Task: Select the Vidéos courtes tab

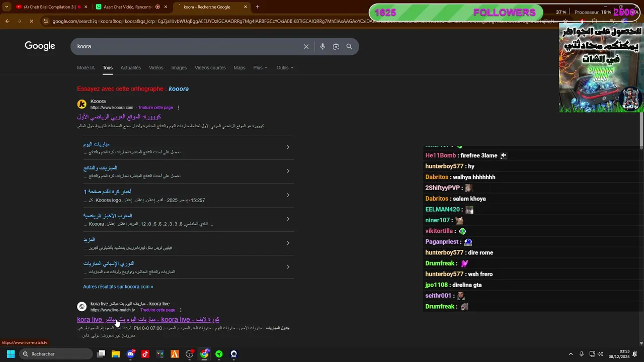Action: 210,68
